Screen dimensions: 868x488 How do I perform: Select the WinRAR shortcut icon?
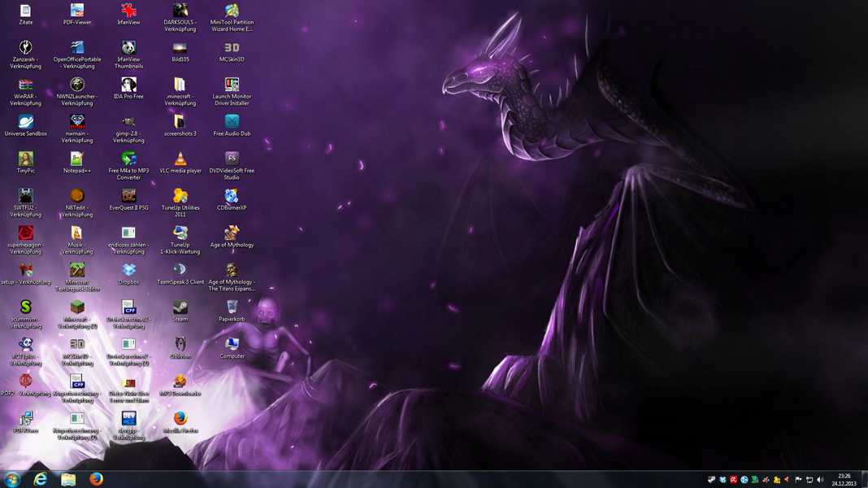point(26,85)
